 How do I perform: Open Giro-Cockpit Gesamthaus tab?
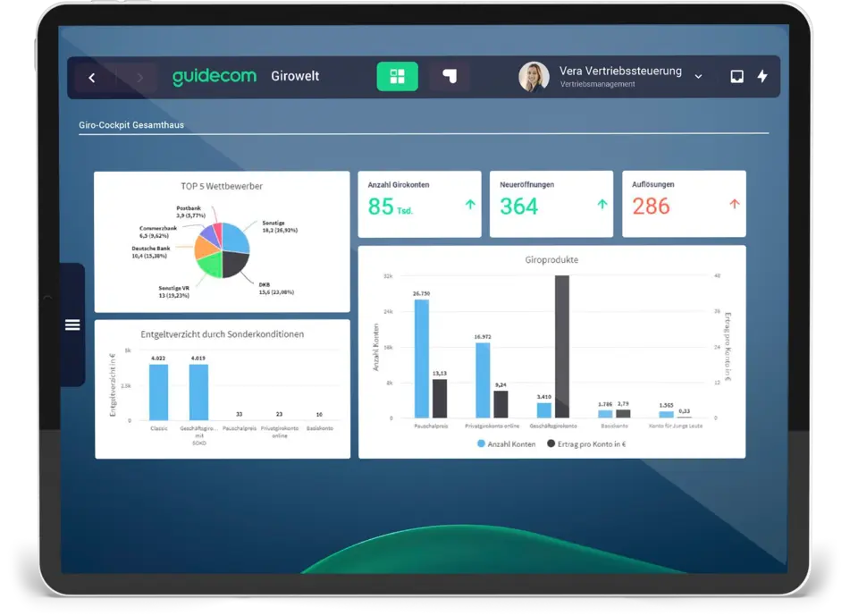pos(131,124)
